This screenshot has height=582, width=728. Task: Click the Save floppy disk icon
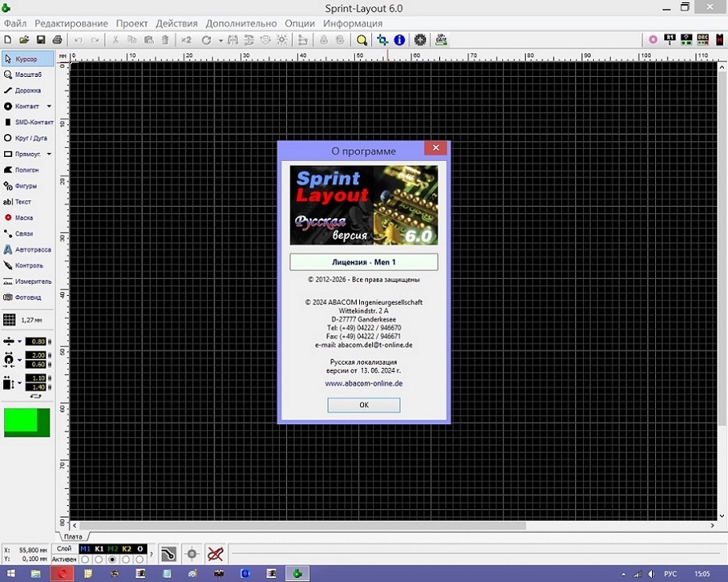click(x=41, y=39)
